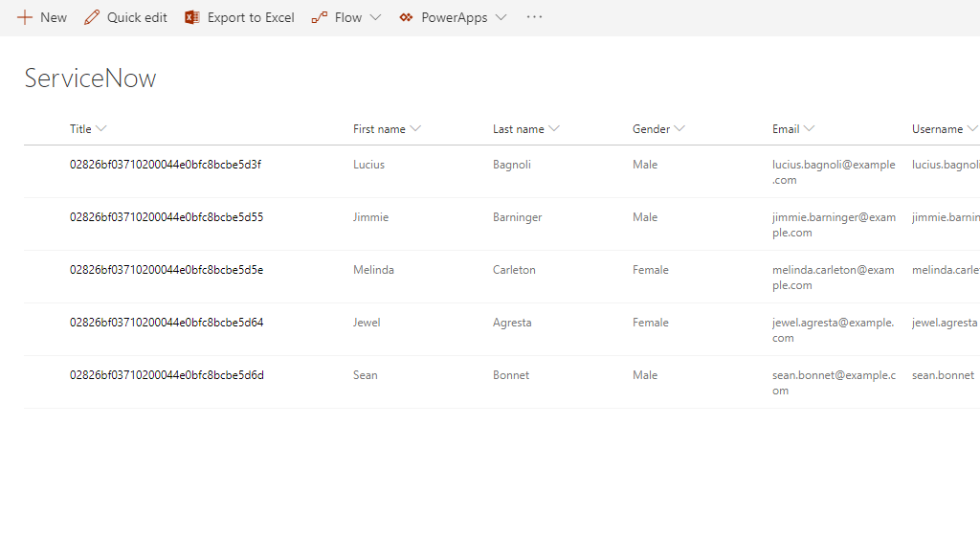The image size is (980, 537).
Task: Click the ServiceNow list heading
Action: (x=90, y=78)
